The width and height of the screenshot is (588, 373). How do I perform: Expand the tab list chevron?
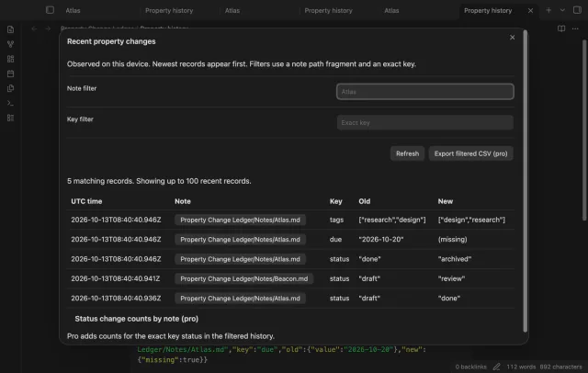pyautogui.click(x=562, y=10)
